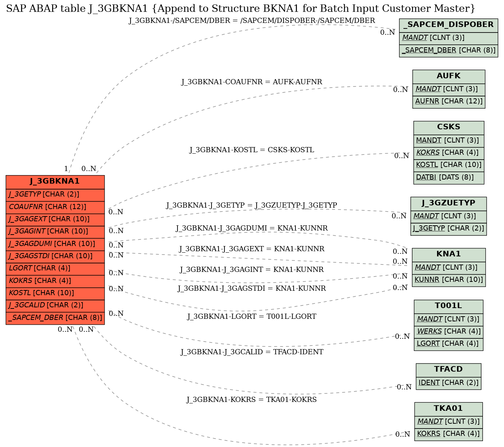Click DATBI [DATS (8)] field in CSKS
504x447 pixels.
[449, 178]
